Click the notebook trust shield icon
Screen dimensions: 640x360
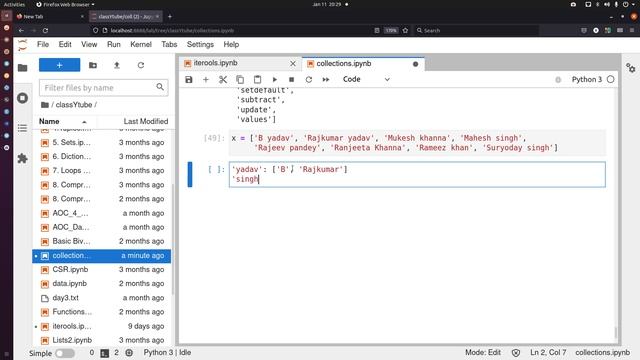tap(516, 353)
